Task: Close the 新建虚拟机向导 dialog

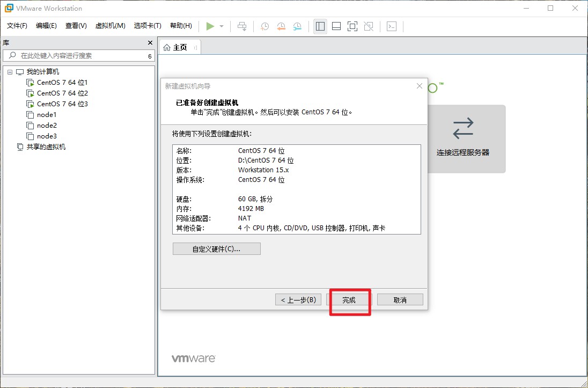Action: [x=420, y=86]
